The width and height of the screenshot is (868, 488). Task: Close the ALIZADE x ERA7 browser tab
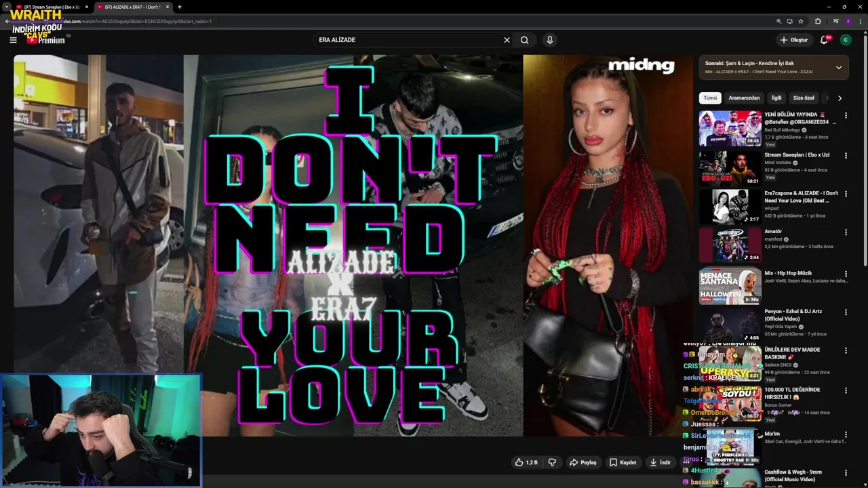point(167,7)
